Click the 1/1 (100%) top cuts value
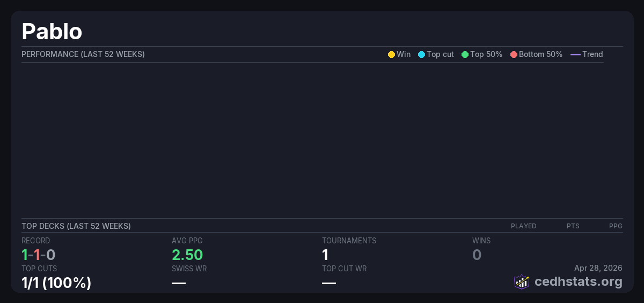This screenshot has width=644, height=303. (x=56, y=283)
